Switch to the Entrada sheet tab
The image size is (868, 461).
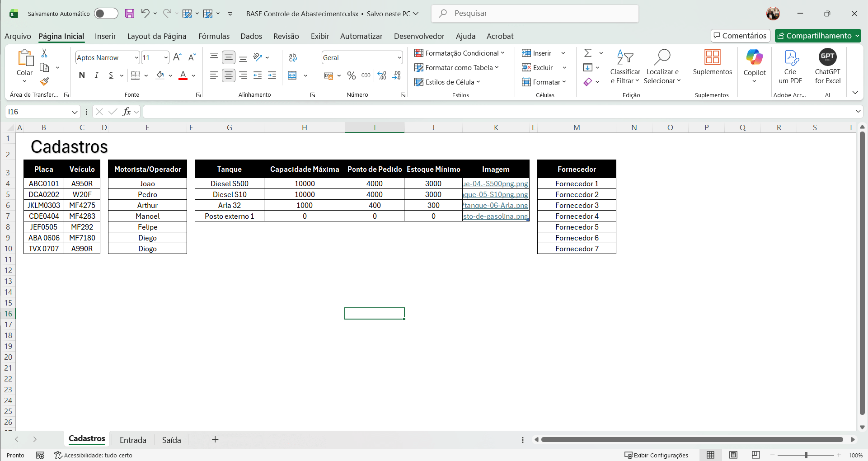(132, 439)
